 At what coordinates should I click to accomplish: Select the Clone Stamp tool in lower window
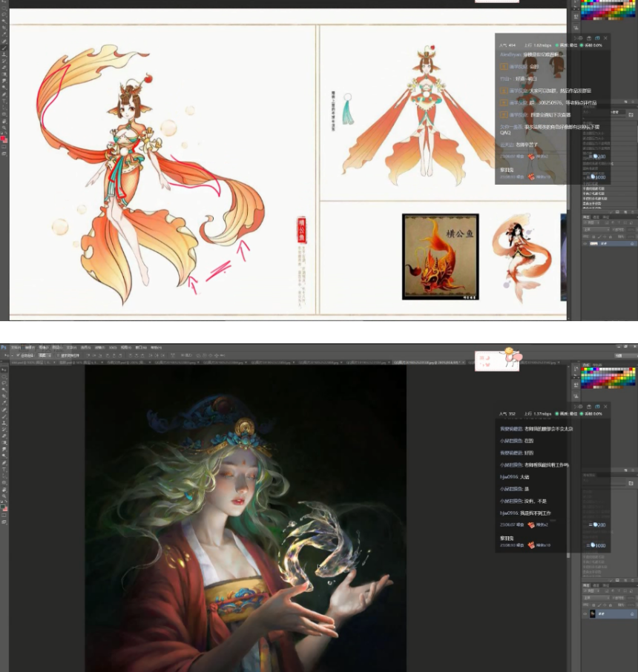(x=4, y=423)
